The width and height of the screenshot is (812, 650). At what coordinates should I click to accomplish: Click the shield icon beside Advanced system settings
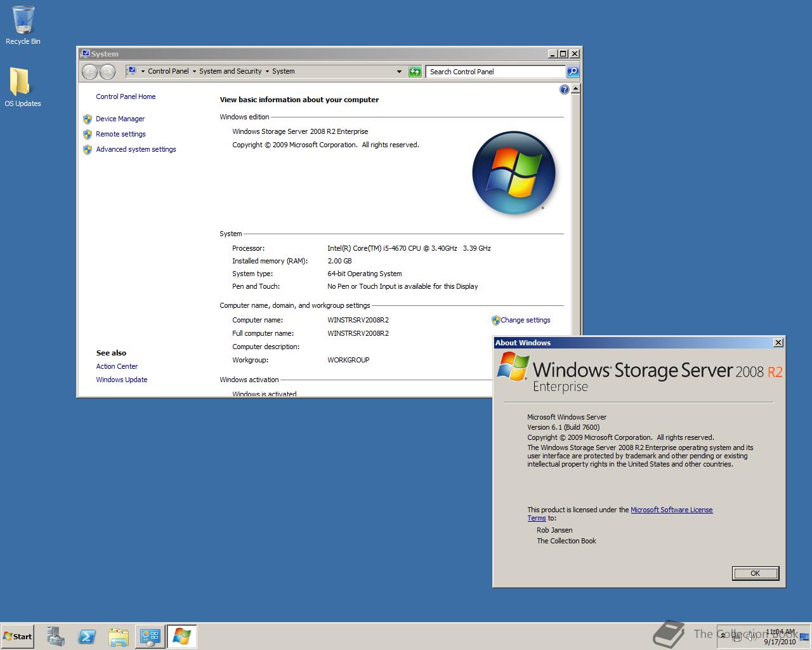[88, 150]
